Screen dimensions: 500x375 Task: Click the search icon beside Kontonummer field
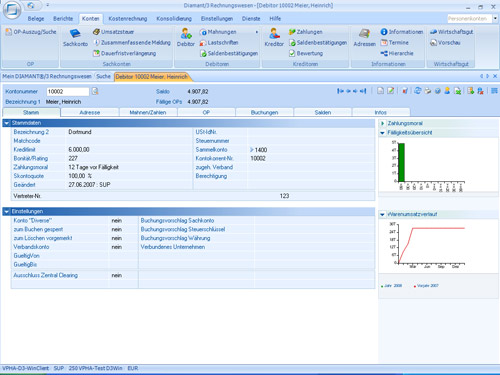(95, 91)
